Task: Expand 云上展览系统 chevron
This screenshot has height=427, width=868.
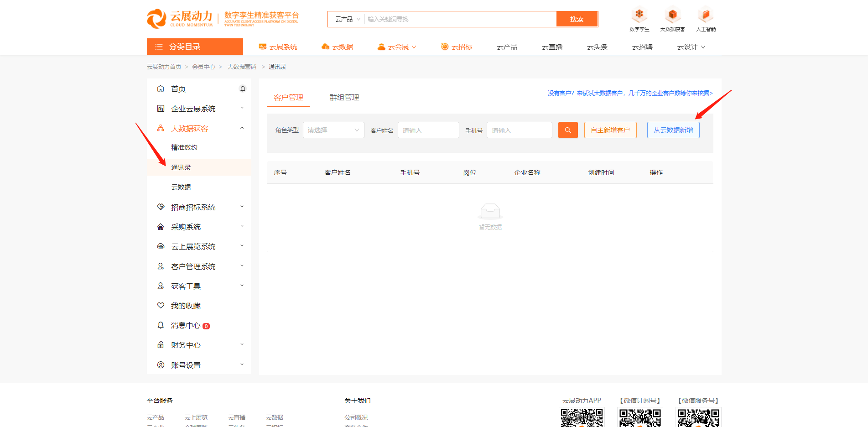Action: pyautogui.click(x=242, y=246)
